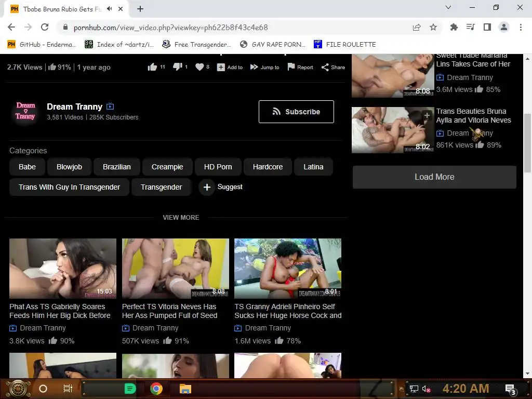Click the page vertical scrollbar thumb

pyautogui.click(x=528, y=142)
